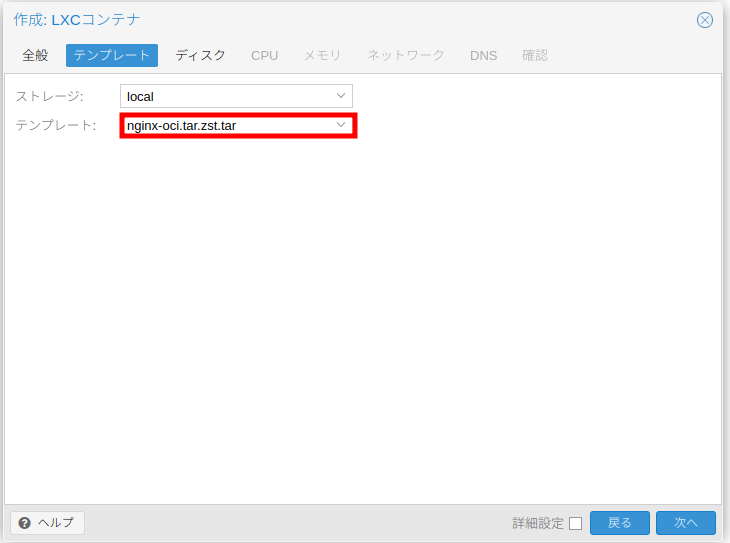
Task: Expand the ストレージ dropdown arrow
Action: click(x=341, y=96)
